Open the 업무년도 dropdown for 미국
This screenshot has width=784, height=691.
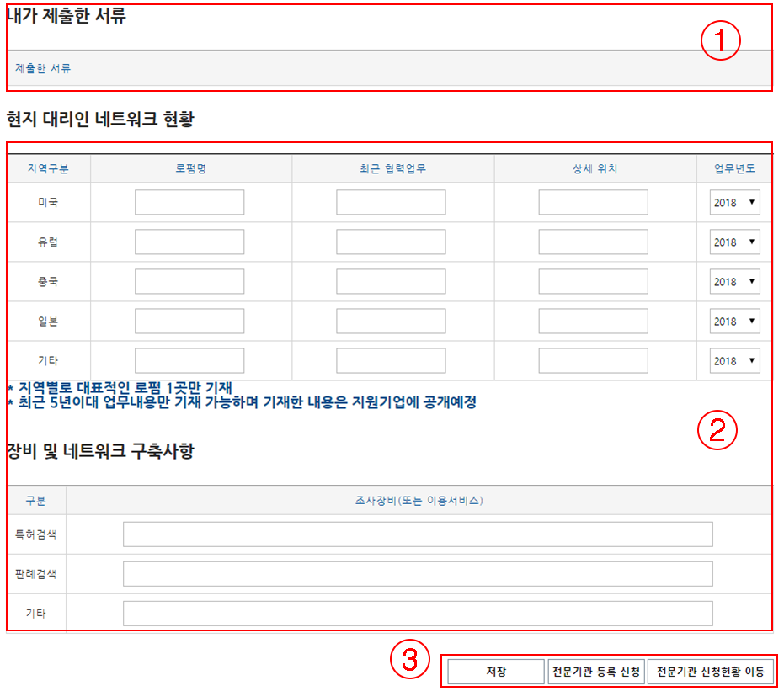coord(734,203)
